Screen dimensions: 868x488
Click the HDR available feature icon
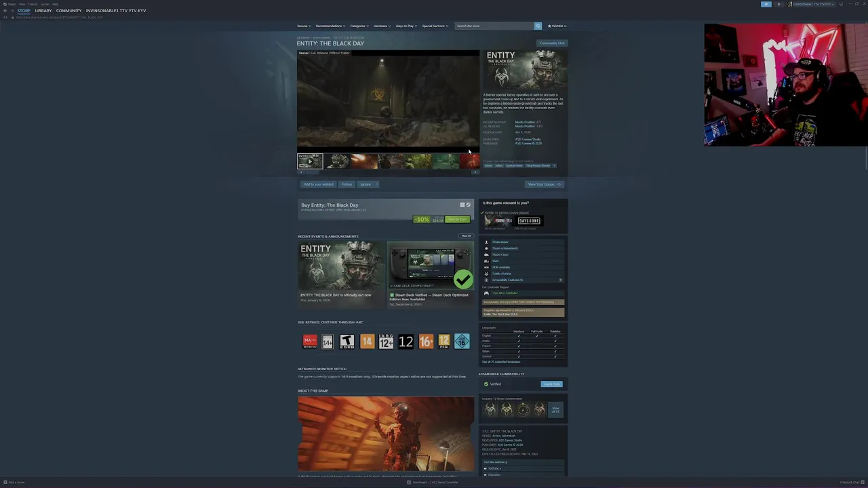tap(486, 267)
